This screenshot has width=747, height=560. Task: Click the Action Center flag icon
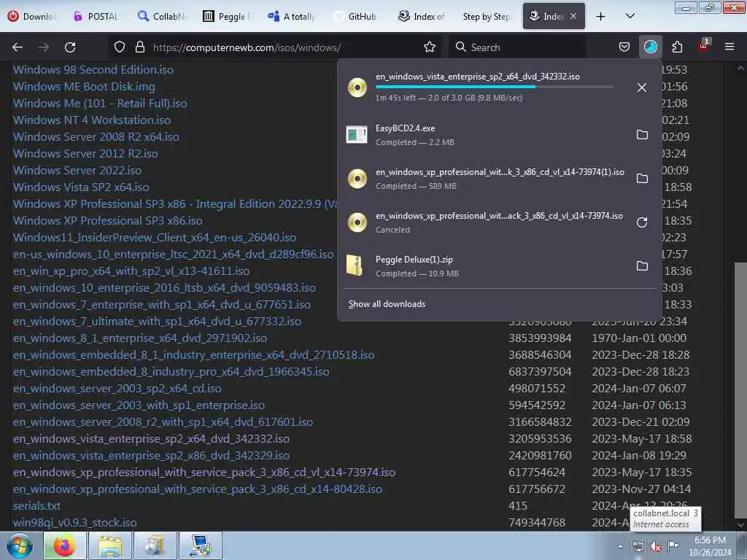673,546
